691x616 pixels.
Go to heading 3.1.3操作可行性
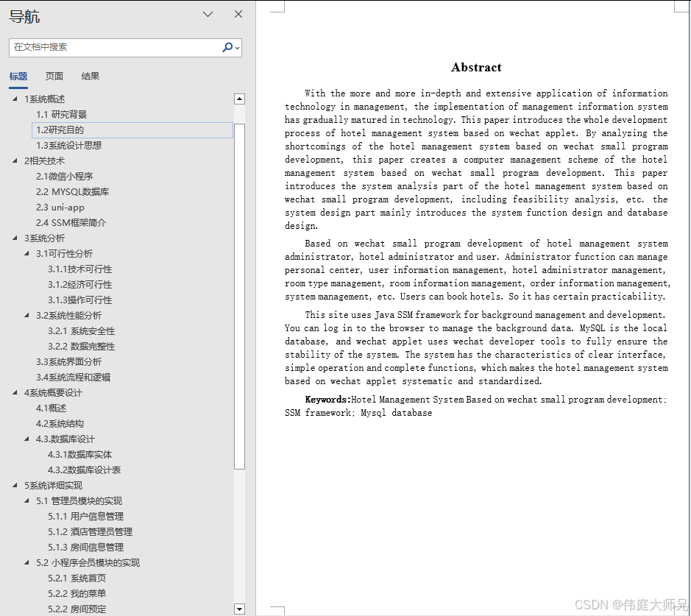pos(79,300)
